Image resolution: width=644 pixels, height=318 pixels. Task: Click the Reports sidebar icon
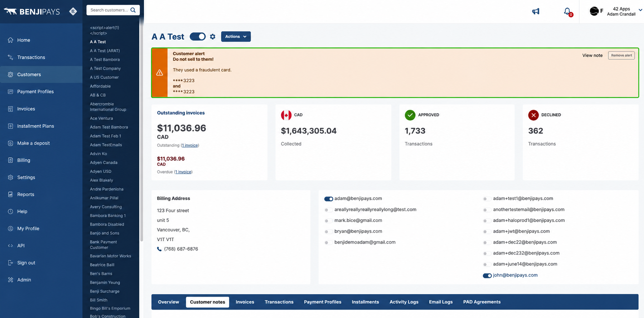[x=10, y=194]
